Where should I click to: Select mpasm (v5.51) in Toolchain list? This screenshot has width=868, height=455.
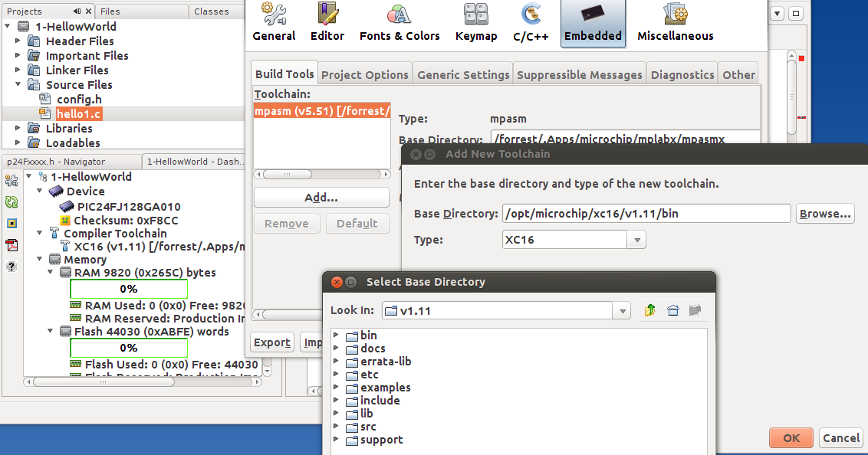pos(322,110)
